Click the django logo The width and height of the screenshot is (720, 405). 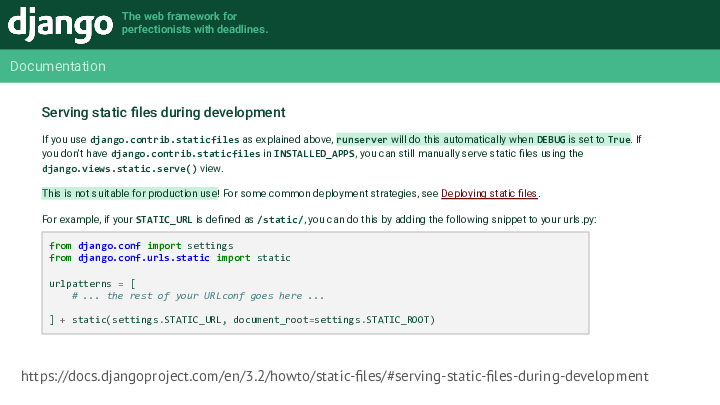point(60,24)
